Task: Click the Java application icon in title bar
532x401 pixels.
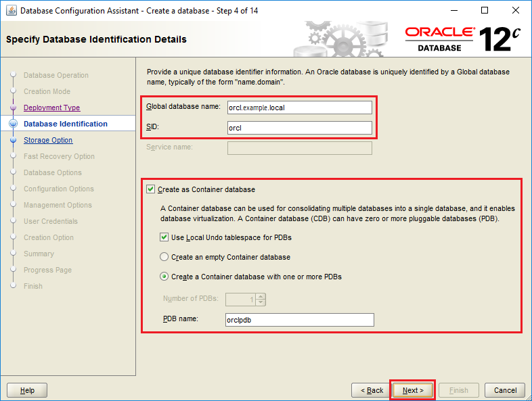Action: (x=12, y=11)
